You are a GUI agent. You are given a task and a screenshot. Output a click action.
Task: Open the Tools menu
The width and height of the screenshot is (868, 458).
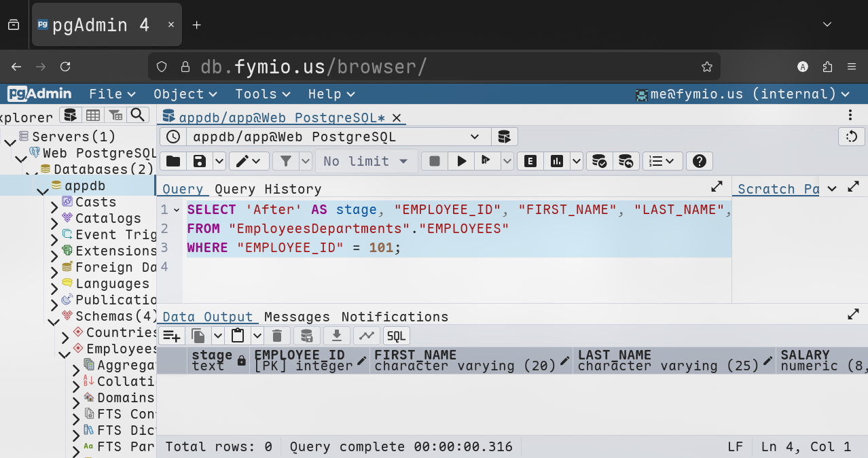(x=263, y=94)
